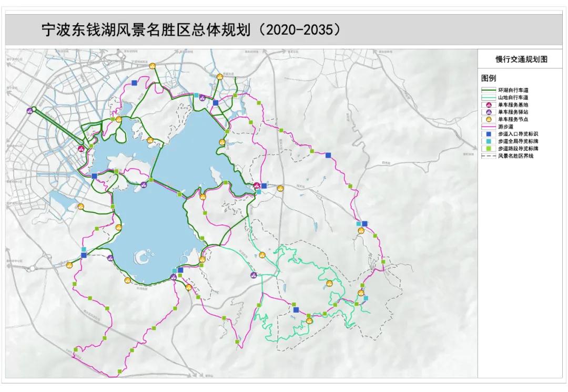
Task: Click the purple station icon on the north lake shore
Action: (x=202, y=98)
